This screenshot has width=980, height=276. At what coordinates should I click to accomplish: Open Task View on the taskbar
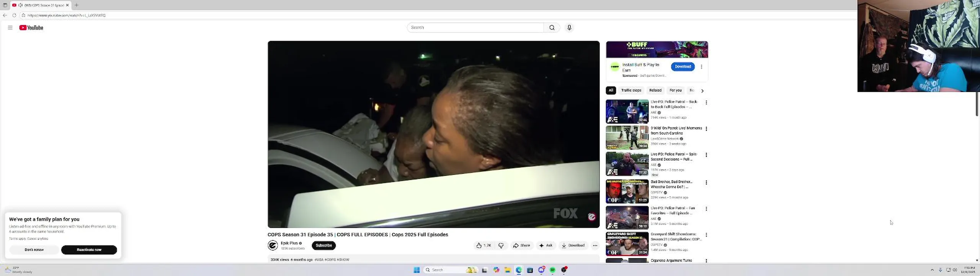pyautogui.click(x=484, y=270)
